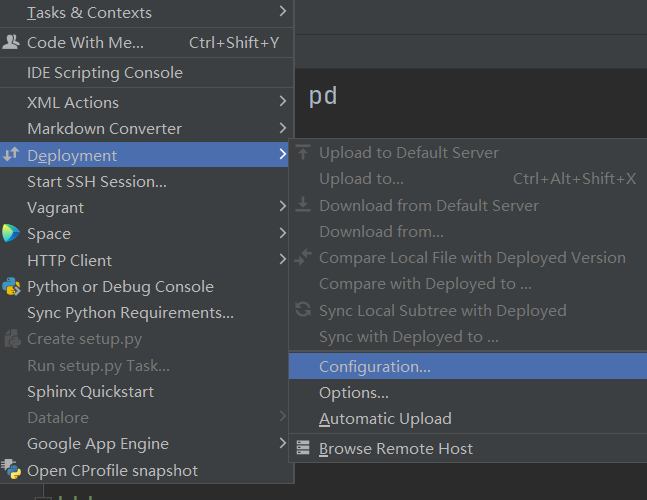Expand the Markdown Converter submenu
The image size is (647, 500).
[x=283, y=128]
